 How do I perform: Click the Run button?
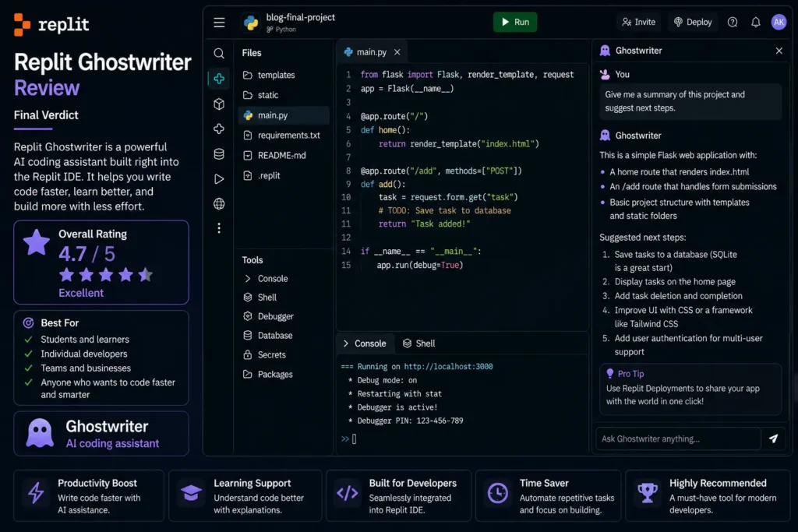point(515,22)
